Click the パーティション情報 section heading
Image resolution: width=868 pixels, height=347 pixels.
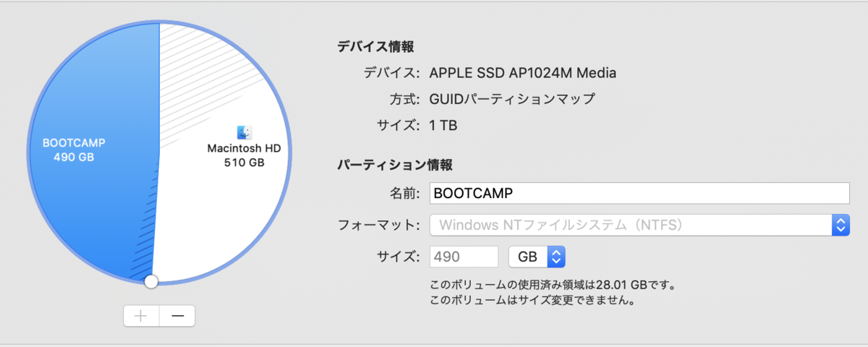tap(395, 165)
